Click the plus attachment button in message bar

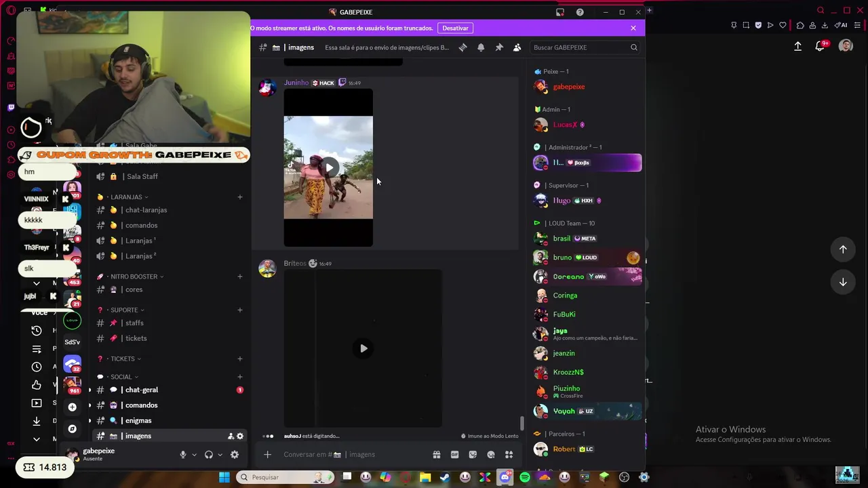(x=267, y=455)
